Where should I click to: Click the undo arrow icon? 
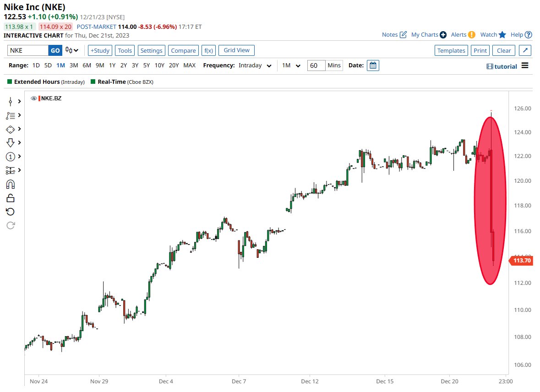point(11,212)
